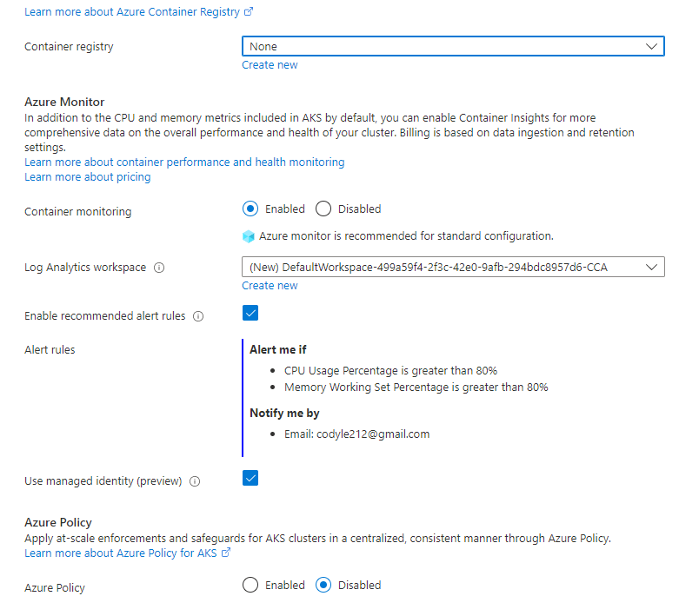The width and height of the screenshot is (699, 616).
Task: Open the Container registry dropdown showing None
Action: tap(453, 46)
